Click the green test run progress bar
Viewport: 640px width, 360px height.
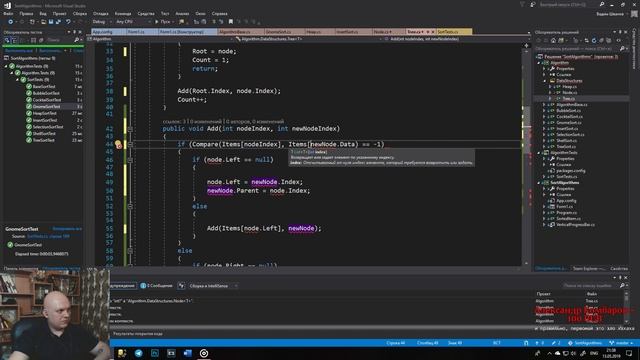pyautogui.click(x=43, y=46)
